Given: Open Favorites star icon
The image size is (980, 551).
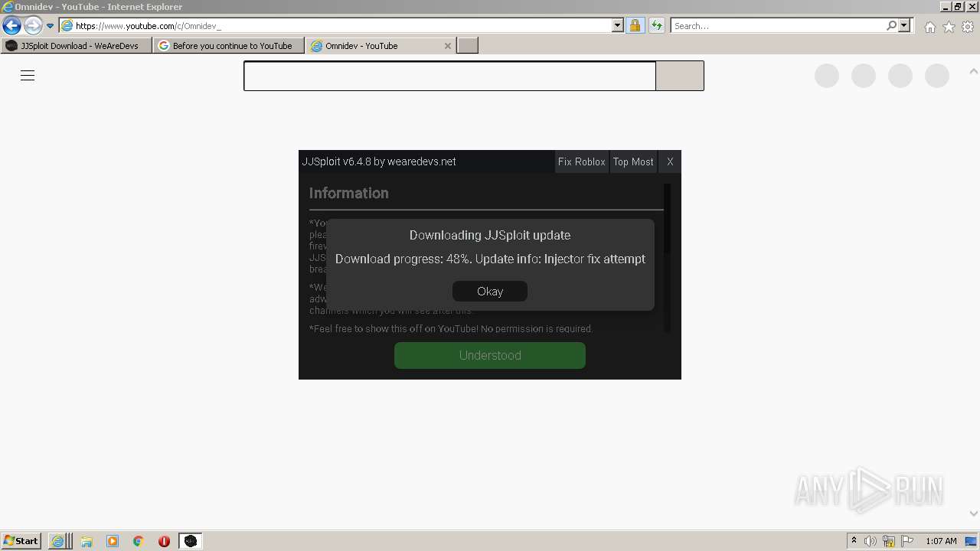Looking at the screenshot, I should click(949, 27).
